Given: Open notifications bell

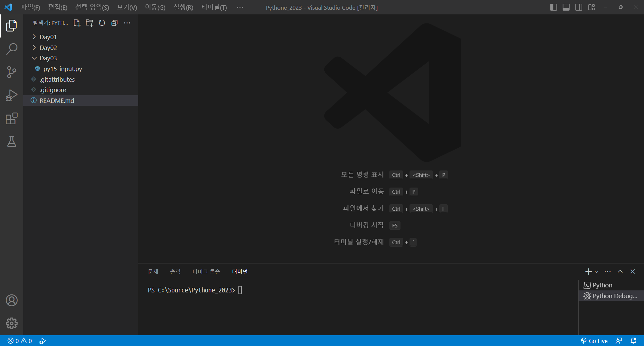Looking at the screenshot, I should (x=633, y=341).
